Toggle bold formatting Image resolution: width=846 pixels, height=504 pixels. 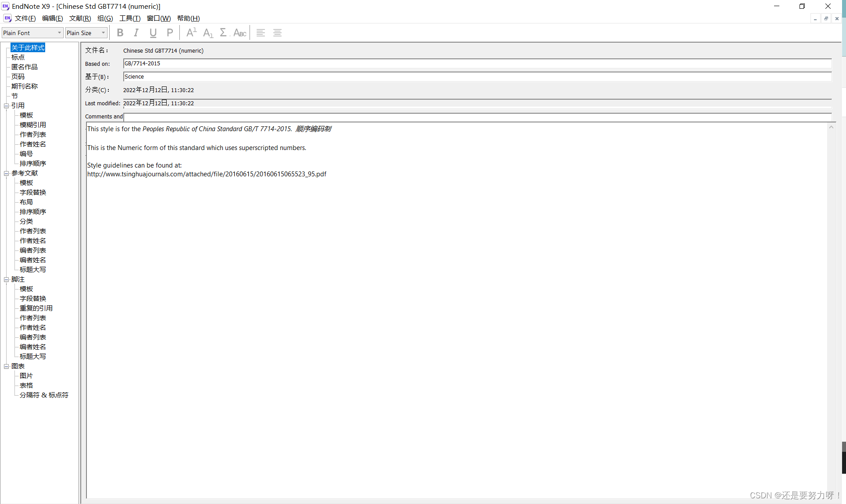tap(120, 32)
